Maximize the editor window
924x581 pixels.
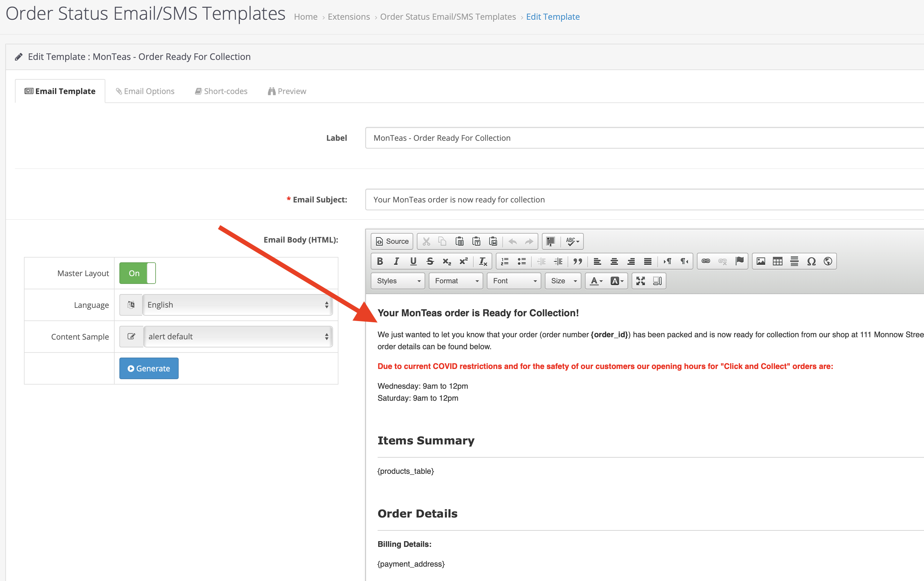click(640, 281)
